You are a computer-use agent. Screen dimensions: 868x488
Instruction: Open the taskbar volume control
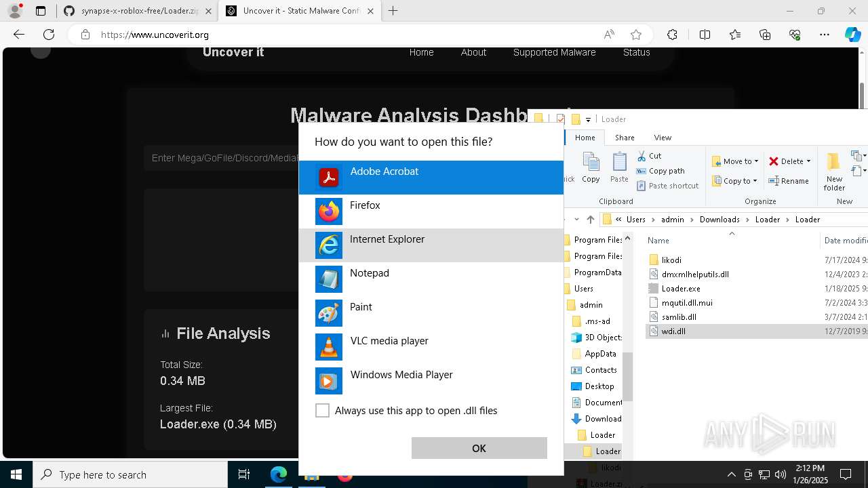tap(781, 474)
